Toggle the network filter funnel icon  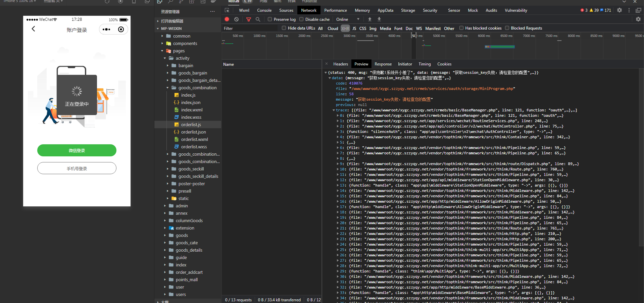[x=249, y=19]
